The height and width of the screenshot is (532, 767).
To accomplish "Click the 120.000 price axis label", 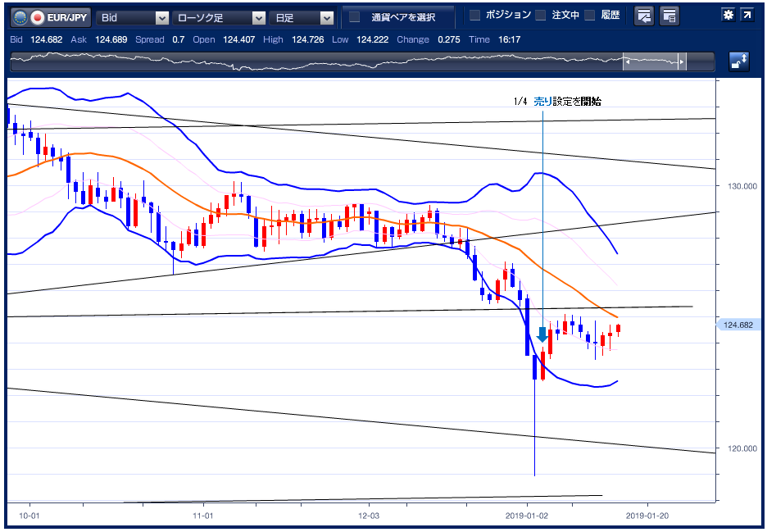I will [x=742, y=448].
